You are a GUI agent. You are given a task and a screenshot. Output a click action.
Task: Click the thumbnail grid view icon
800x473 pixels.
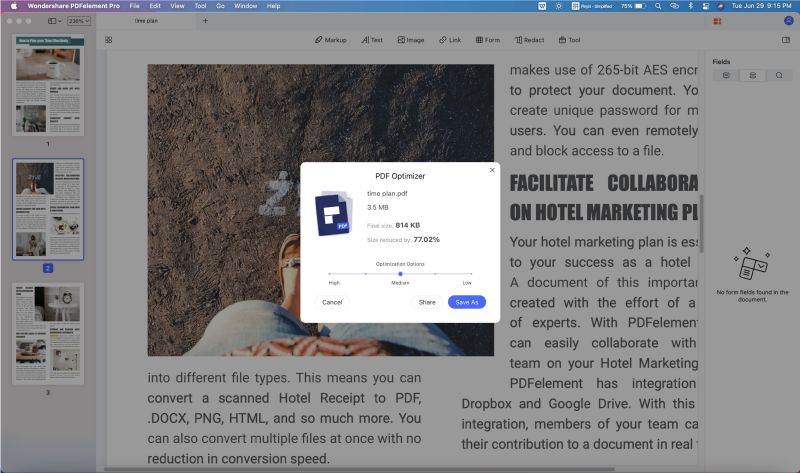[109, 40]
